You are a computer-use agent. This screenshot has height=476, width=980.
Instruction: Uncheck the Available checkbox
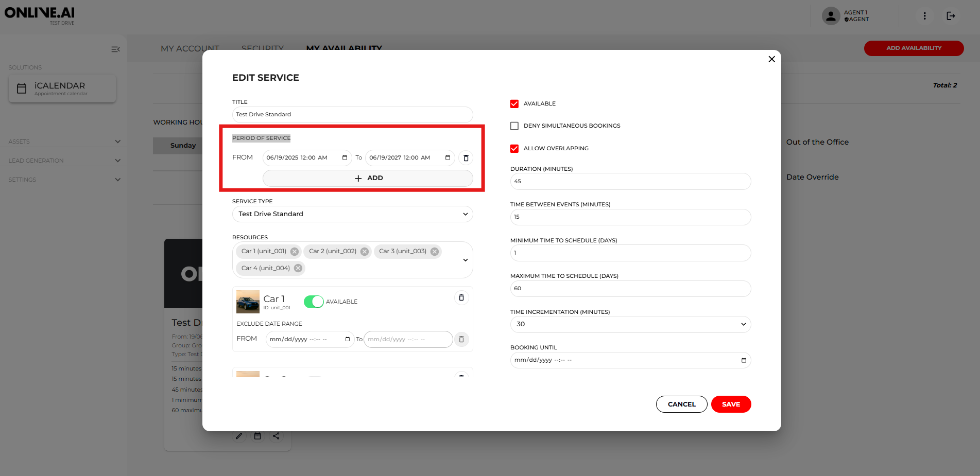514,104
